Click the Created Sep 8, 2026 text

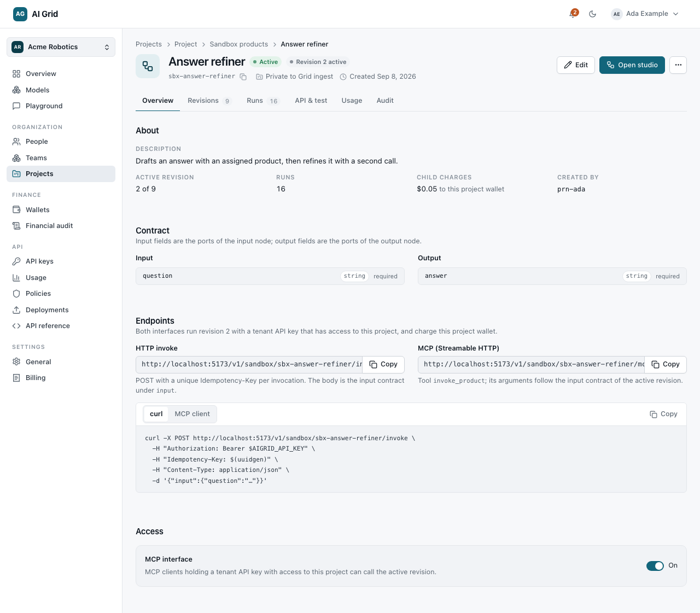coord(383,77)
